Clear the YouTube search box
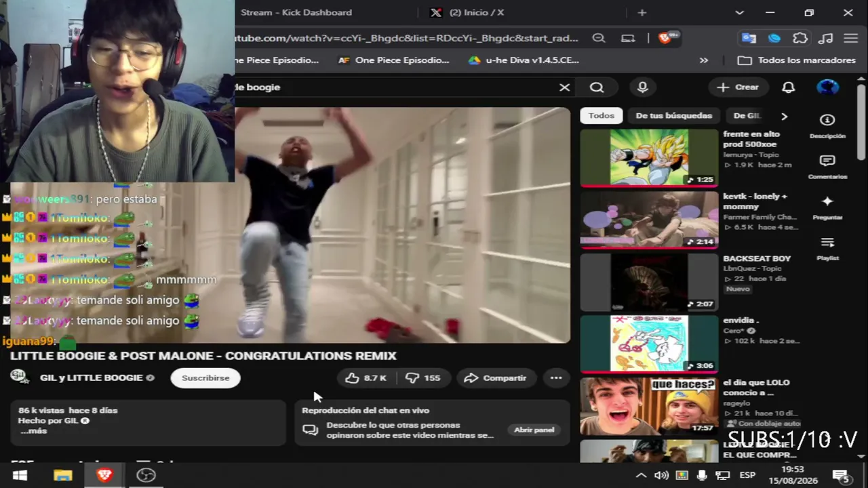The width and height of the screenshot is (868, 488). click(x=564, y=87)
